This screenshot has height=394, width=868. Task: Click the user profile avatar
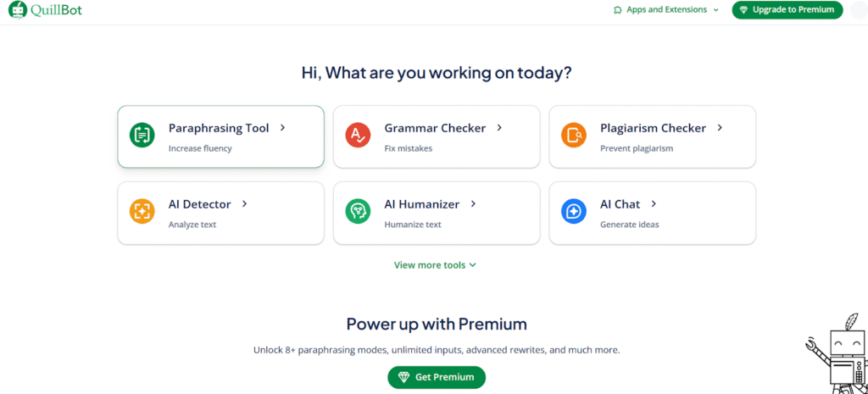click(x=859, y=10)
